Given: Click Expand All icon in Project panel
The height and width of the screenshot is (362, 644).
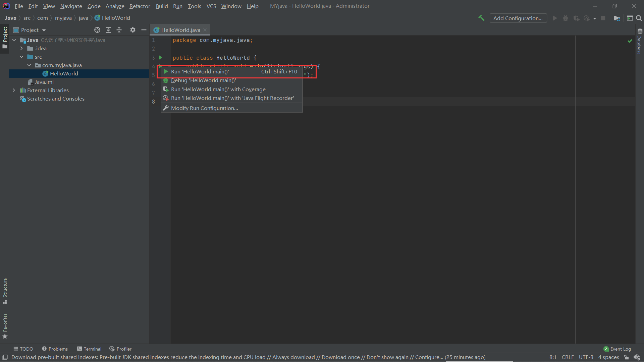Looking at the screenshot, I should point(108,30).
